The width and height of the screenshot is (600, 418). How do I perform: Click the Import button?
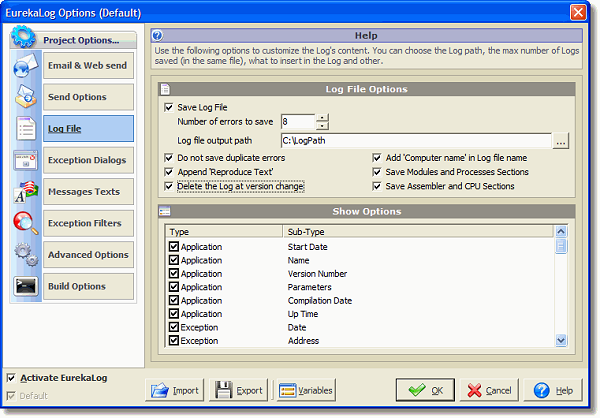pyautogui.click(x=174, y=390)
